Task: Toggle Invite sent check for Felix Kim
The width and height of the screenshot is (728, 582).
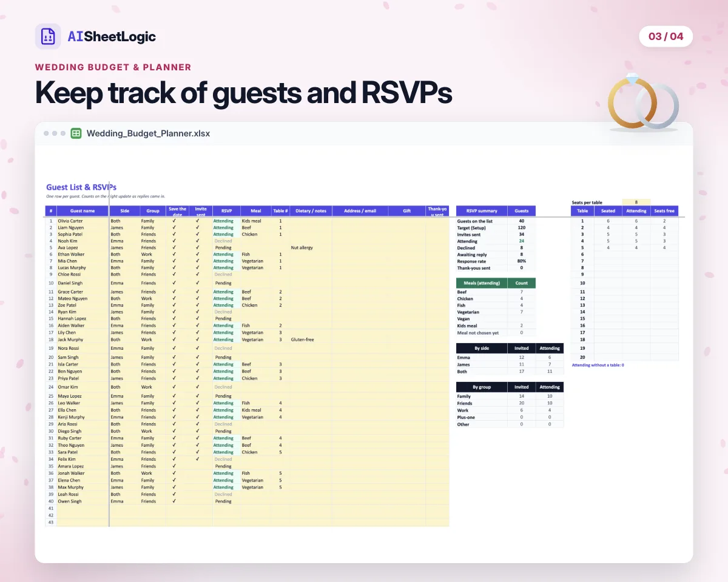Action: pos(198,459)
